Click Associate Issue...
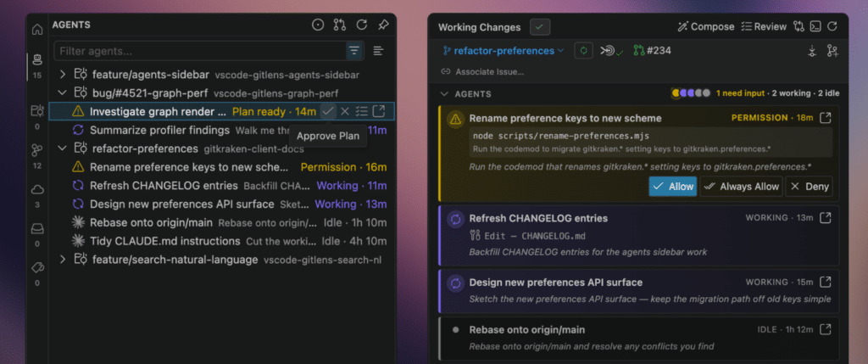 tap(482, 71)
